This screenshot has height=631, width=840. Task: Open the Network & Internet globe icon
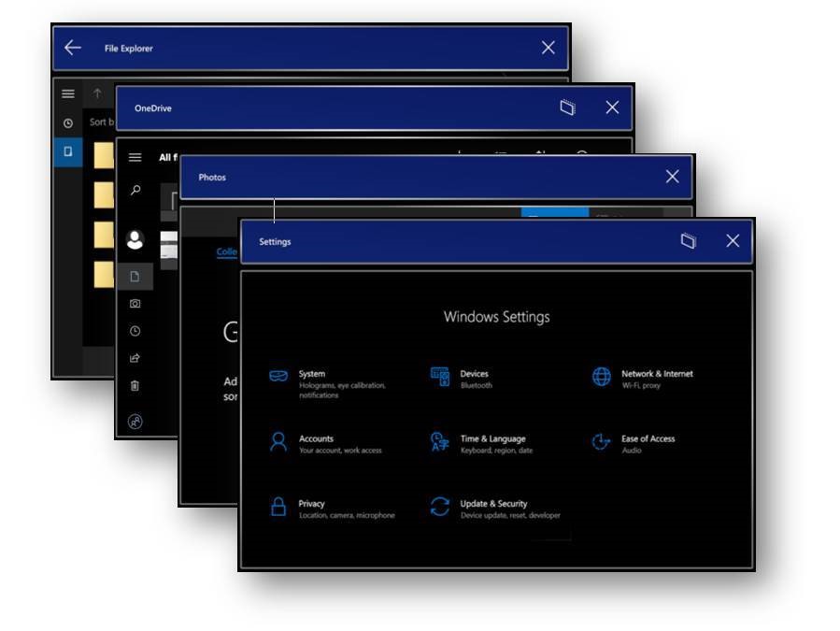coord(602,376)
